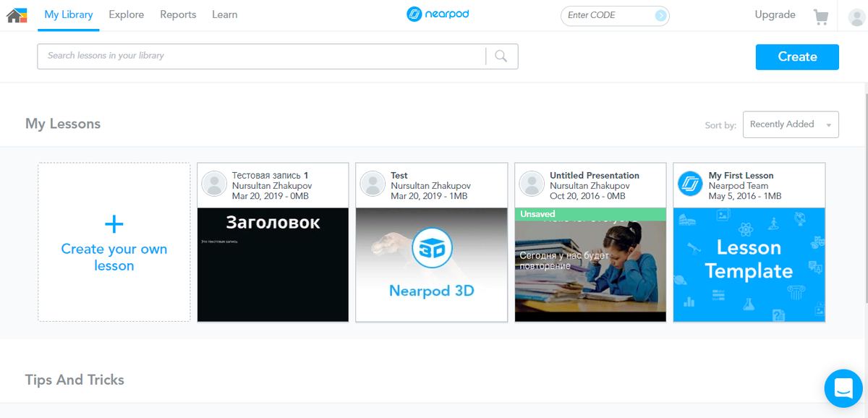
Task: Click the Mar 20, 2019 - 1MB text
Action: click(429, 196)
